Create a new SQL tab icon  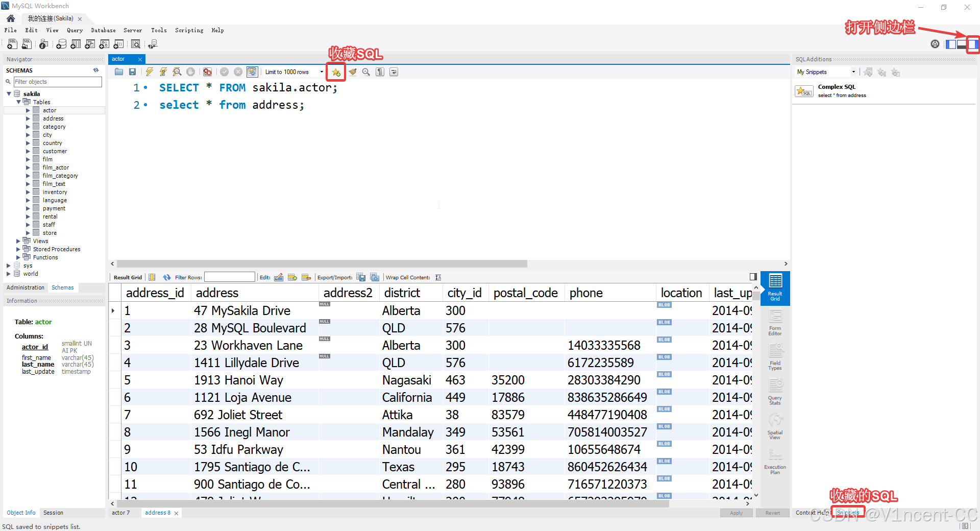point(12,44)
